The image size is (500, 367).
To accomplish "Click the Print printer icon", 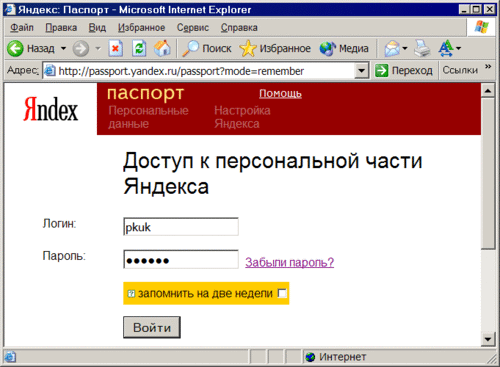I will point(422,49).
